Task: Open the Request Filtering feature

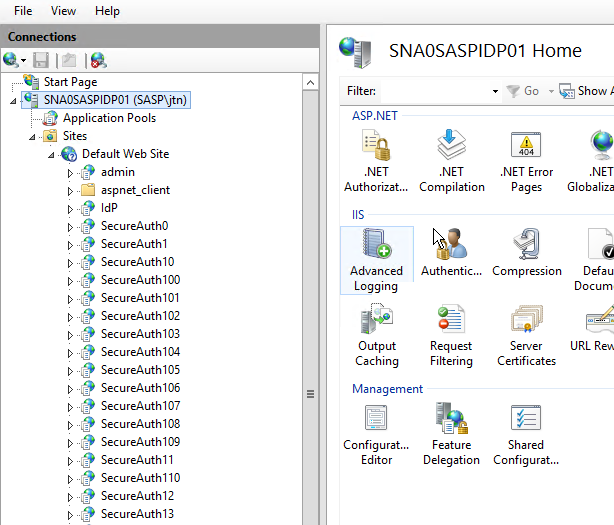Action: point(451,336)
